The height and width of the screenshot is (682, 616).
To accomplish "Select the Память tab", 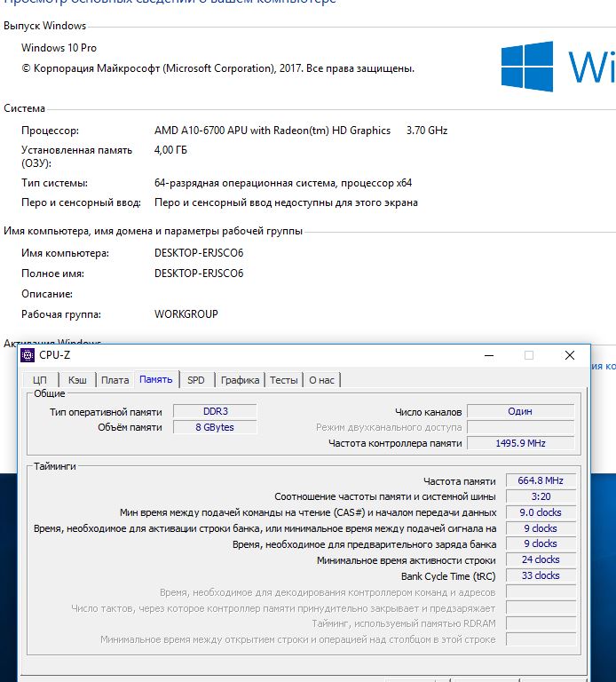I will pos(156,379).
